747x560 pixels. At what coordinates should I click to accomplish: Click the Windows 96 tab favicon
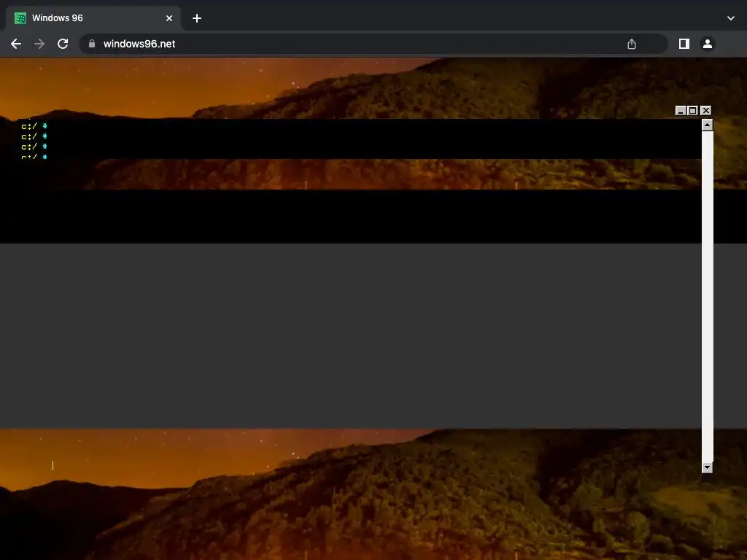[20, 18]
